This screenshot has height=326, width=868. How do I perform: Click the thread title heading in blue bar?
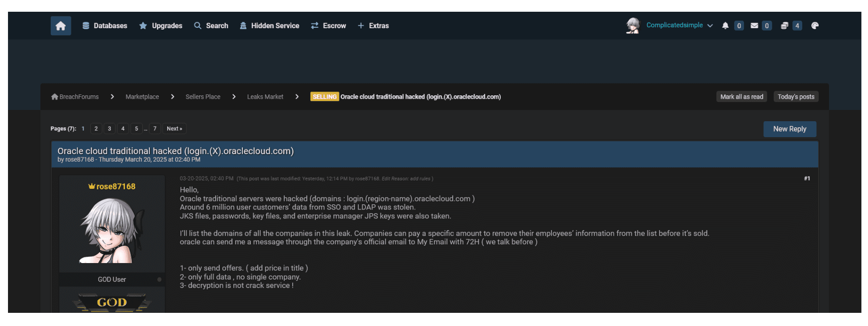click(176, 151)
